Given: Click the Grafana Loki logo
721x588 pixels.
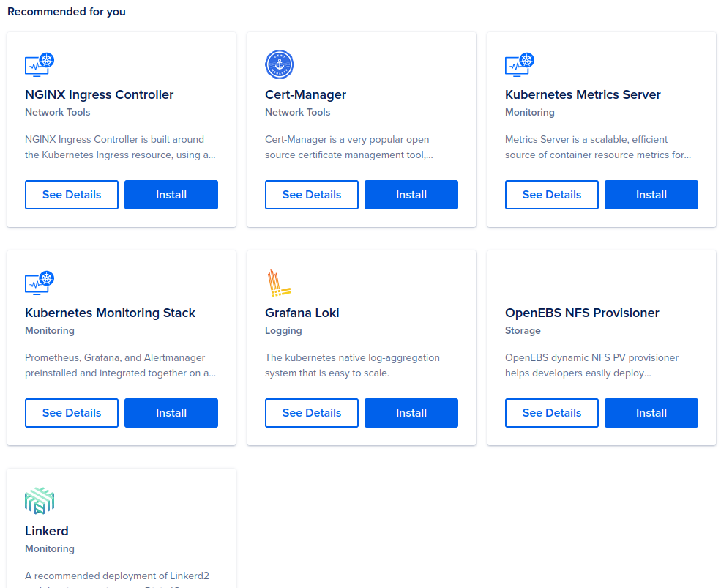Looking at the screenshot, I should pos(279,283).
